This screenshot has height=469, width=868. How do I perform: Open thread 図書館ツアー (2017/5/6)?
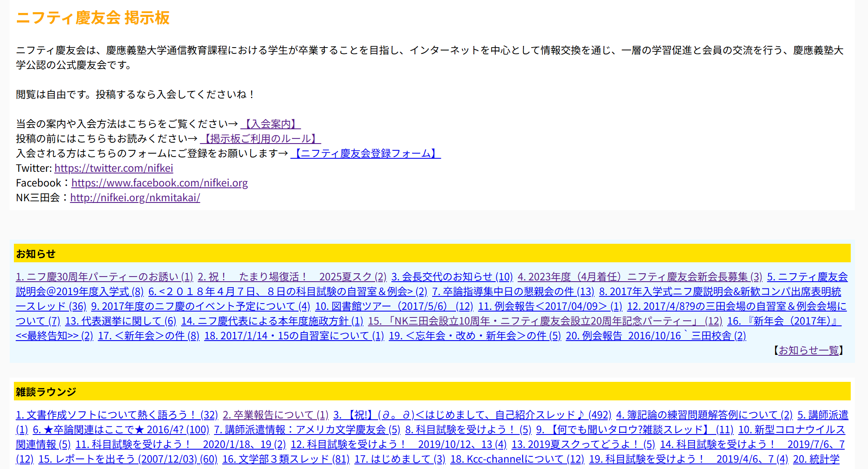pos(394,306)
